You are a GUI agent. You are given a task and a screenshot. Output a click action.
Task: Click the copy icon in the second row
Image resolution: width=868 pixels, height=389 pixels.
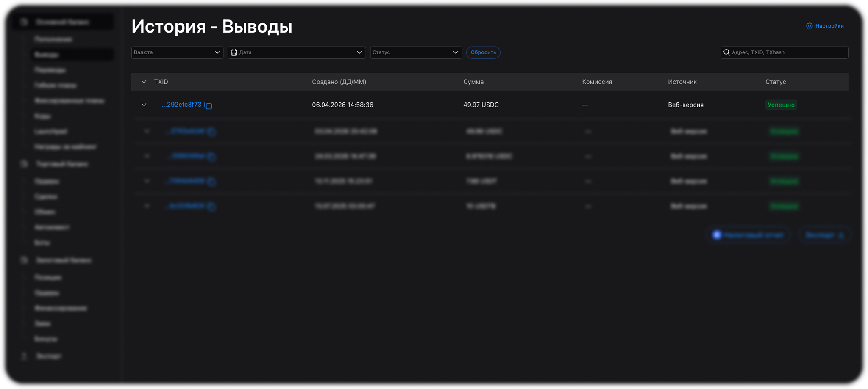211,132
